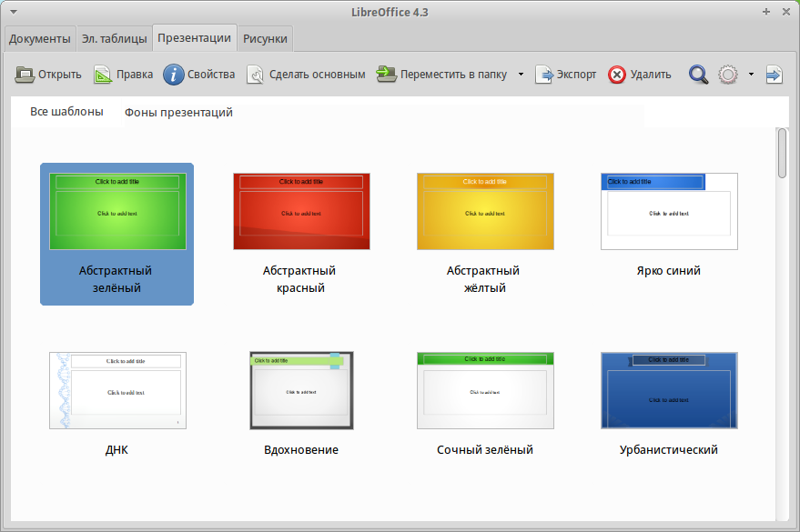This screenshot has height=532, width=800.
Task: Expand the Переместить в папку dropdown arrow
Action: pyautogui.click(x=521, y=75)
